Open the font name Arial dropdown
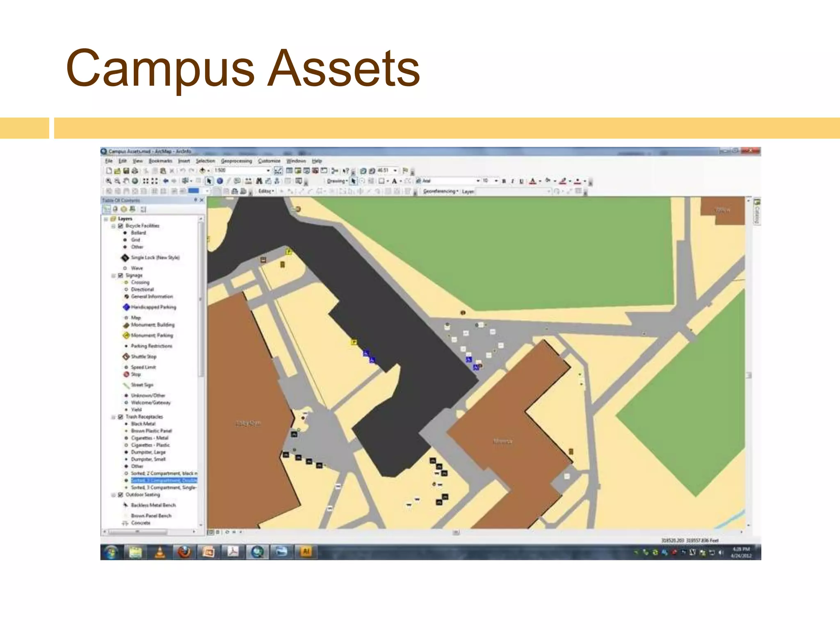Viewport: 840px width, 630px height. click(x=478, y=181)
